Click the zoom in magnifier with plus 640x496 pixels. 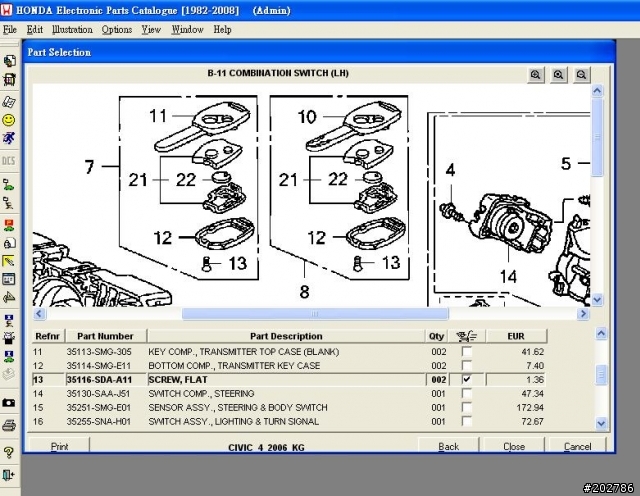(536, 75)
